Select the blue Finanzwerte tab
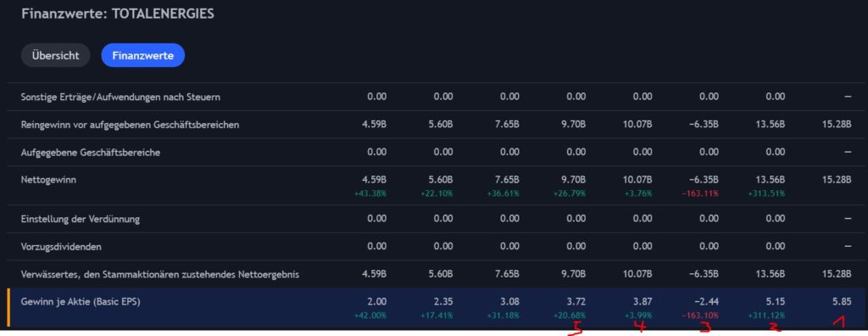 pos(142,55)
